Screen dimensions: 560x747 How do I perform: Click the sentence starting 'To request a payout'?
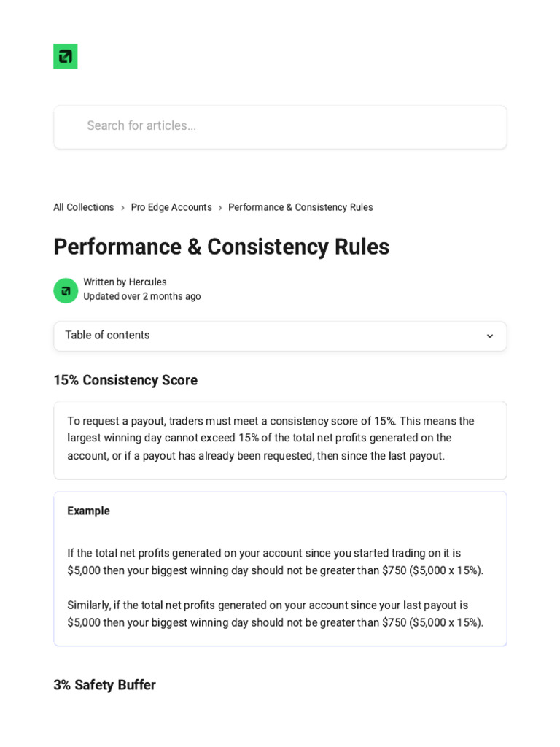pos(271,421)
